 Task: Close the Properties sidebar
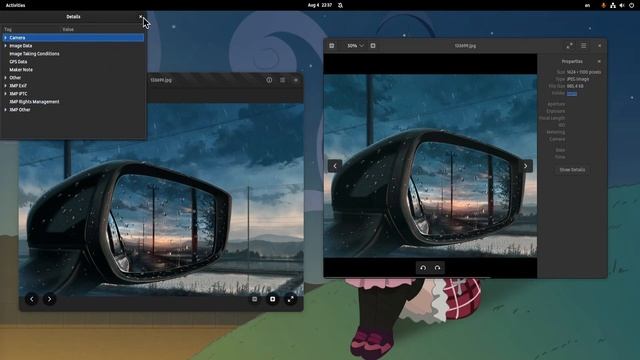pyautogui.click(x=599, y=62)
